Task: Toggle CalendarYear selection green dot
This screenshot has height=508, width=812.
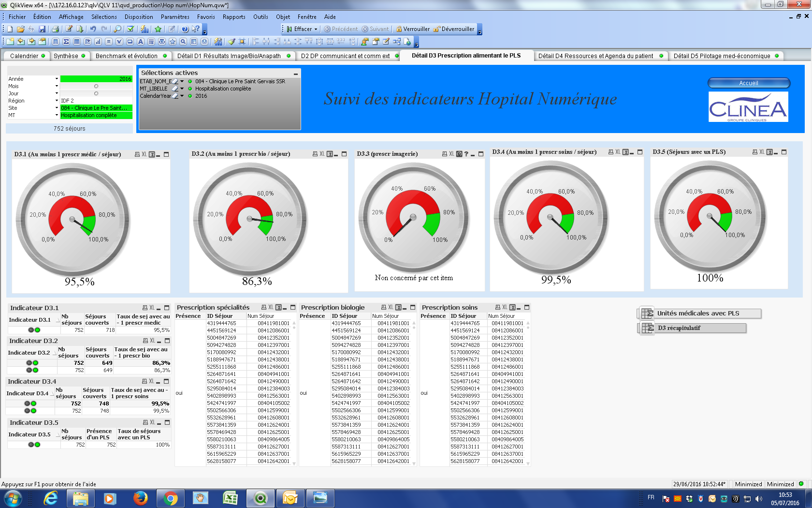Action: (x=190, y=96)
